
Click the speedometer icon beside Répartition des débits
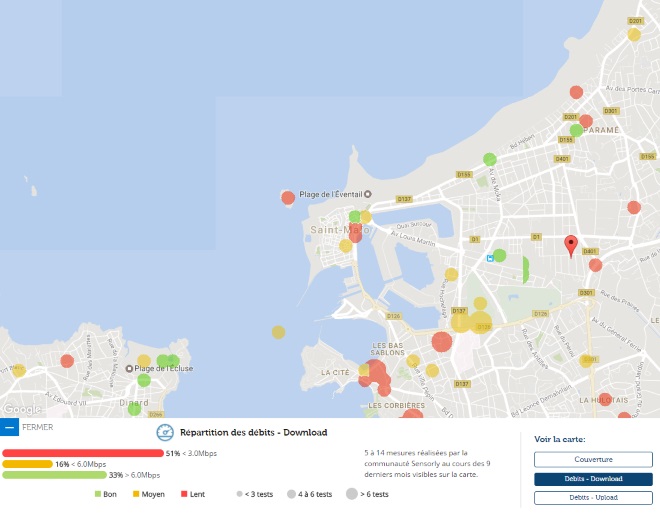165,432
